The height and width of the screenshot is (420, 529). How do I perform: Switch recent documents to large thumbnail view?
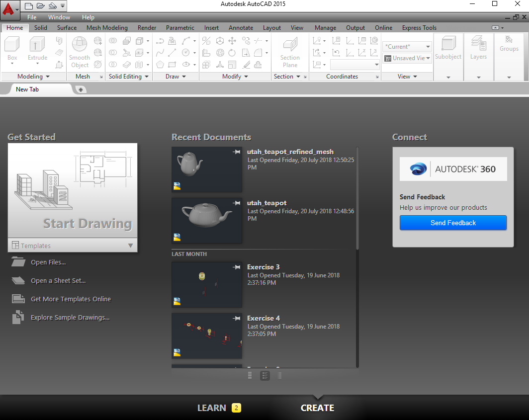tap(250, 375)
